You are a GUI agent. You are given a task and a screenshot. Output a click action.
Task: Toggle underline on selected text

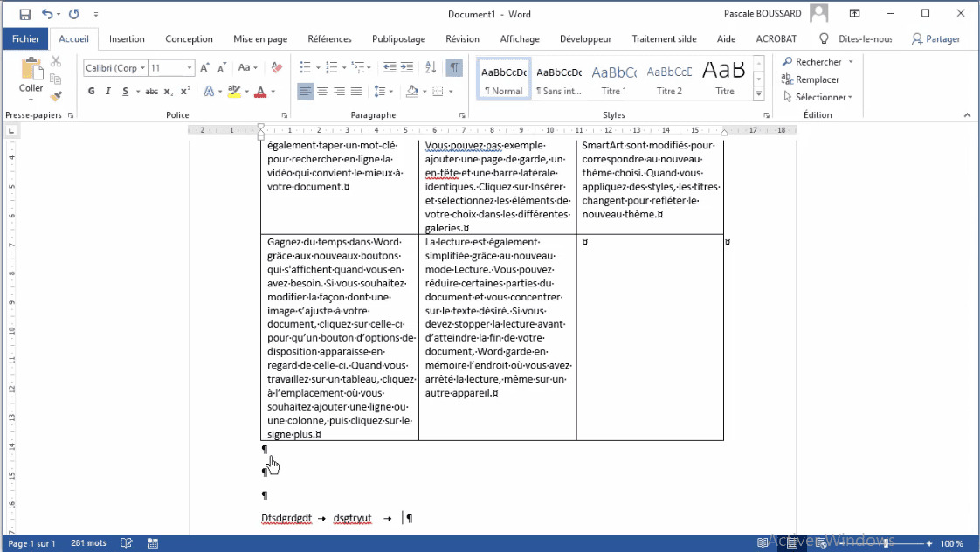125,91
